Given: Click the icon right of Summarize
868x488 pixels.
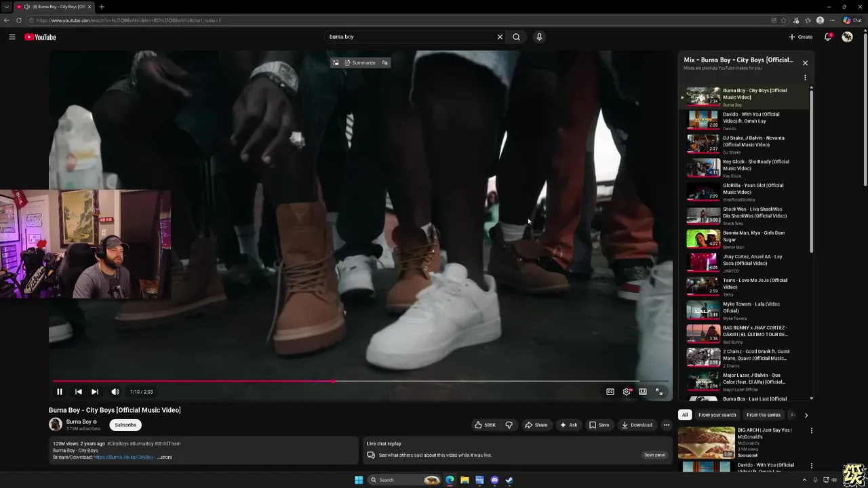Looking at the screenshot, I should pyautogui.click(x=384, y=62).
